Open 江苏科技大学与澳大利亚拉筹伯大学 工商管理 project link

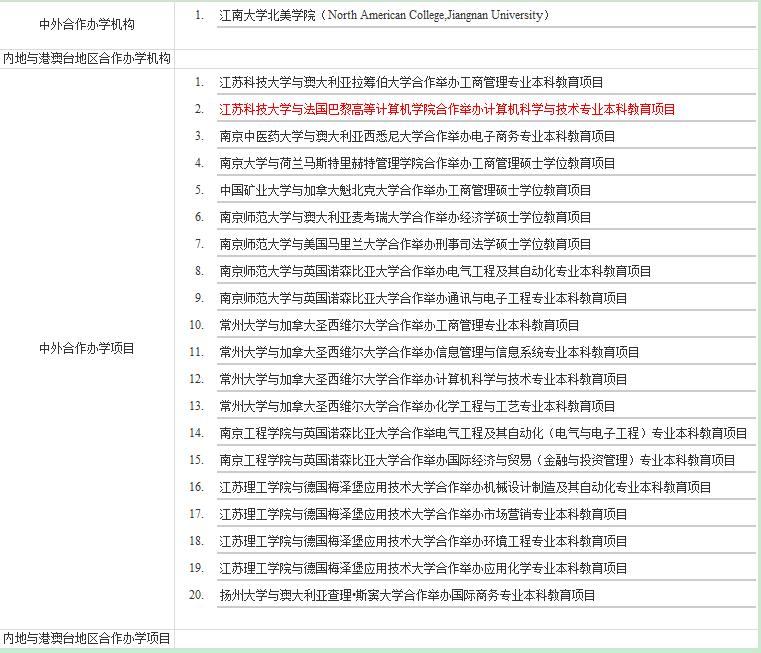click(411, 83)
